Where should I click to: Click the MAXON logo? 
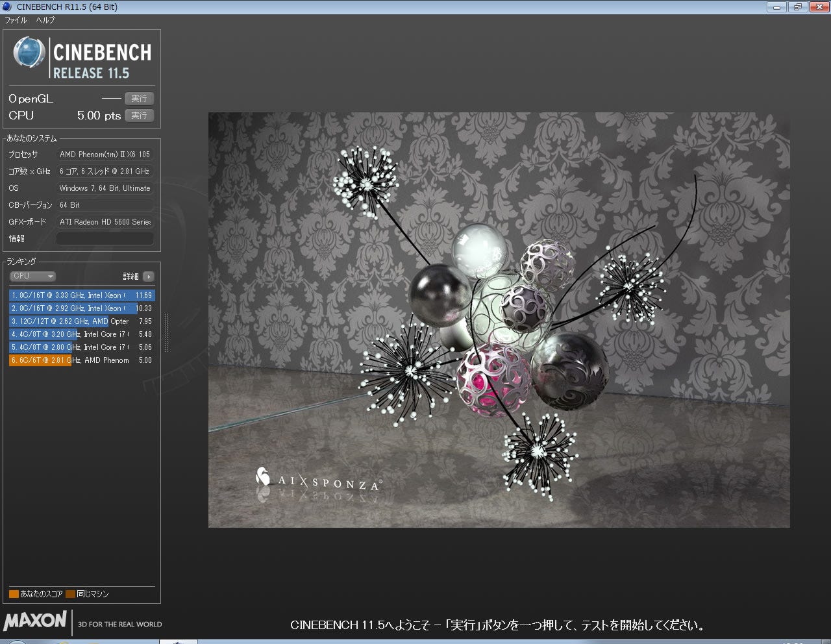35,621
